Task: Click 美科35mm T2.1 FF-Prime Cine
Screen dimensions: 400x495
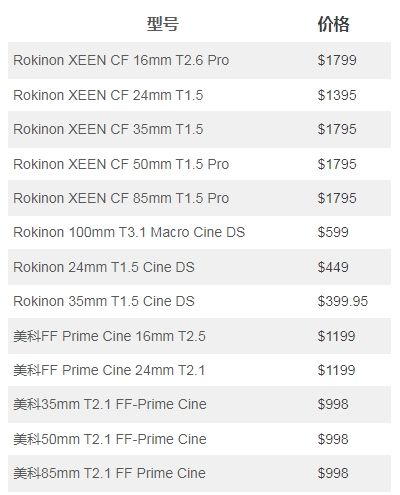Action: [x=110, y=404]
